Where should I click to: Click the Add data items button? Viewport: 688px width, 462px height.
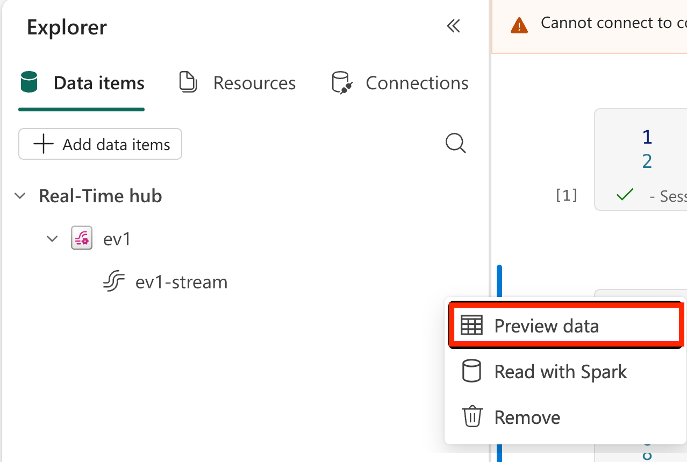coord(100,144)
